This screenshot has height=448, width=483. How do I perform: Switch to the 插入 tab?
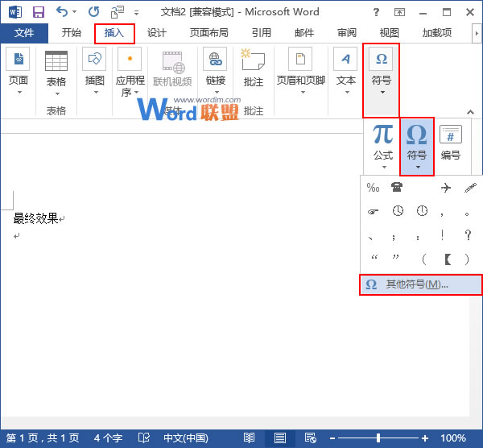point(114,33)
